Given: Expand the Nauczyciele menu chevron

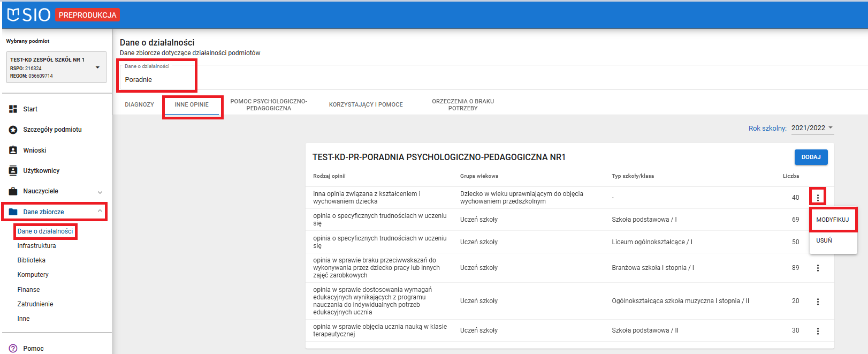Looking at the screenshot, I should (x=100, y=192).
